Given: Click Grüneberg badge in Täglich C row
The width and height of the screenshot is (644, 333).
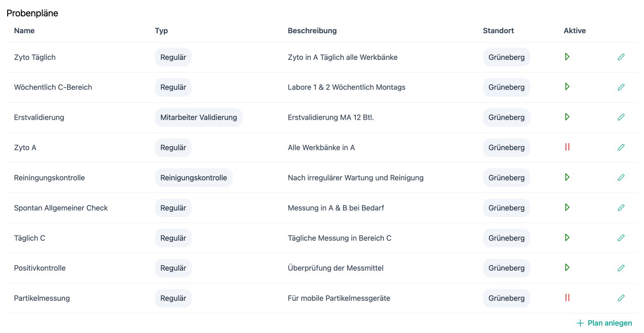Looking at the screenshot, I should coord(506,238).
